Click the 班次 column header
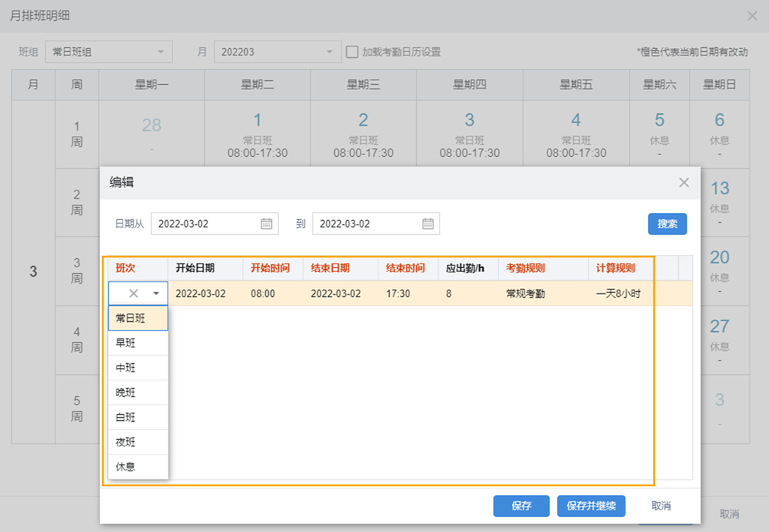The image size is (769, 532). [138, 268]
